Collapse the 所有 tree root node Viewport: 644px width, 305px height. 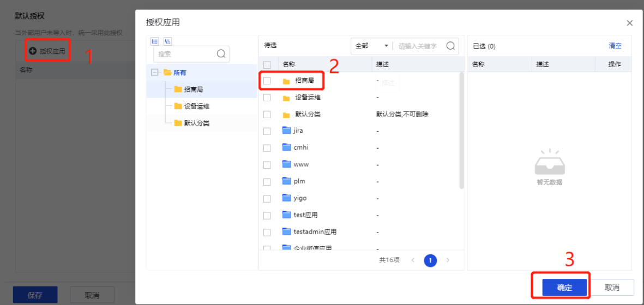(155, 72)
